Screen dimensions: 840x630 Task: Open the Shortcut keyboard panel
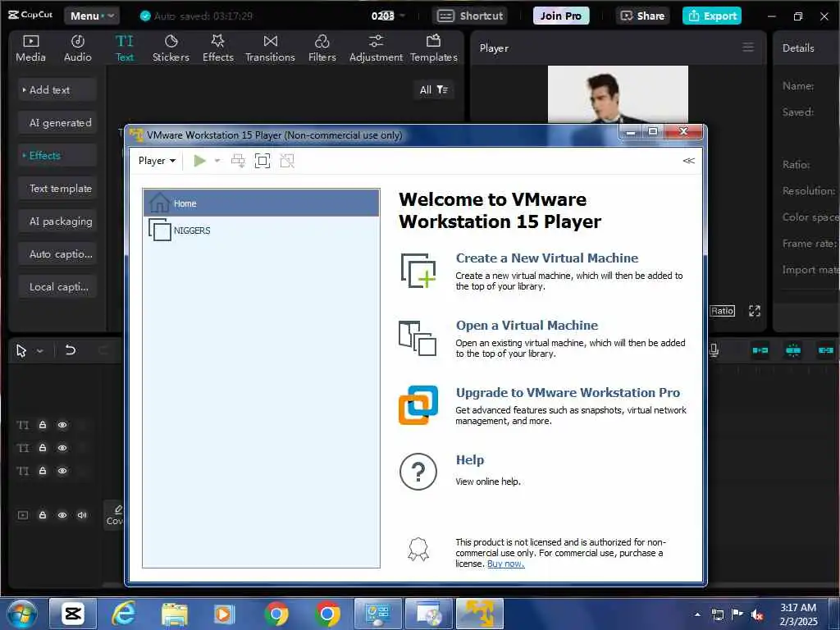click(470, 16)
